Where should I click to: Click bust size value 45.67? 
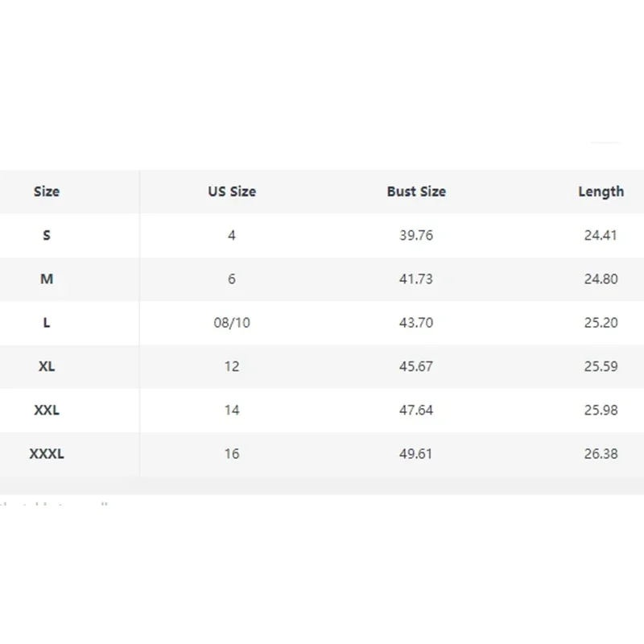[416, 366]
